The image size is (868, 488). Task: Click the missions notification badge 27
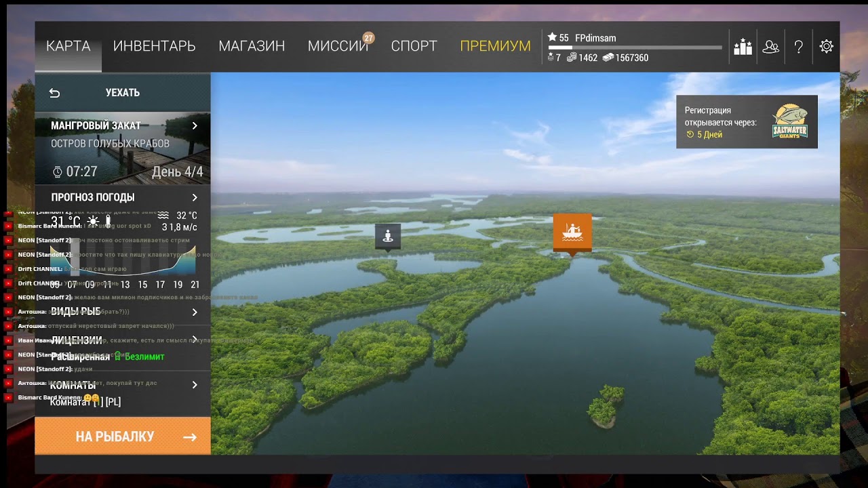point(368,37)
